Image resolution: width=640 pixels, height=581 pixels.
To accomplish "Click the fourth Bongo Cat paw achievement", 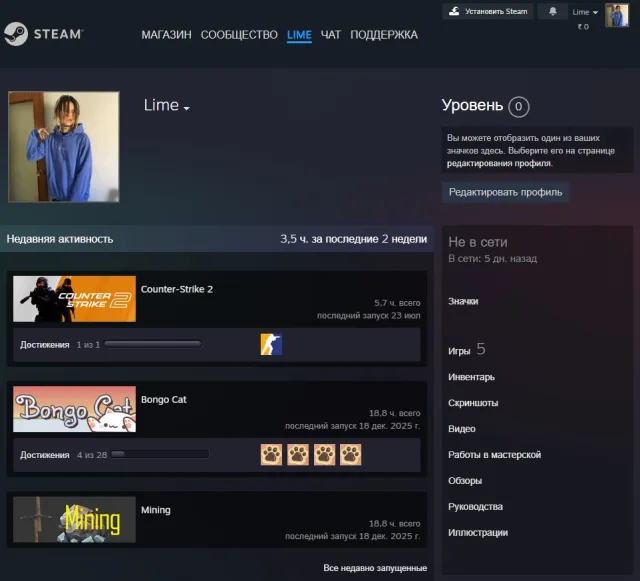I will pyautogui.click(x=351, y=454).
